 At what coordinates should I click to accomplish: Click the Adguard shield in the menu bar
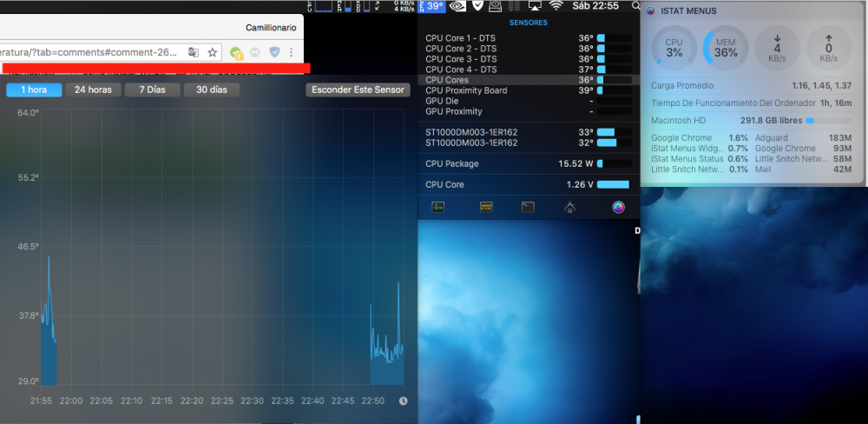point(477,6)
